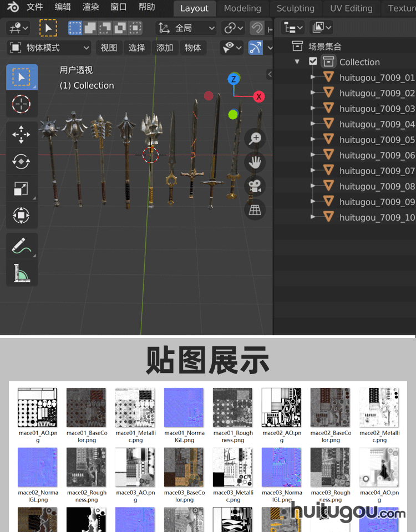The width and height of the screenshot is (416, 532).
Task: Click the mace01_BaseColor.png thumbnail
Action: click(x=87, y=407)
